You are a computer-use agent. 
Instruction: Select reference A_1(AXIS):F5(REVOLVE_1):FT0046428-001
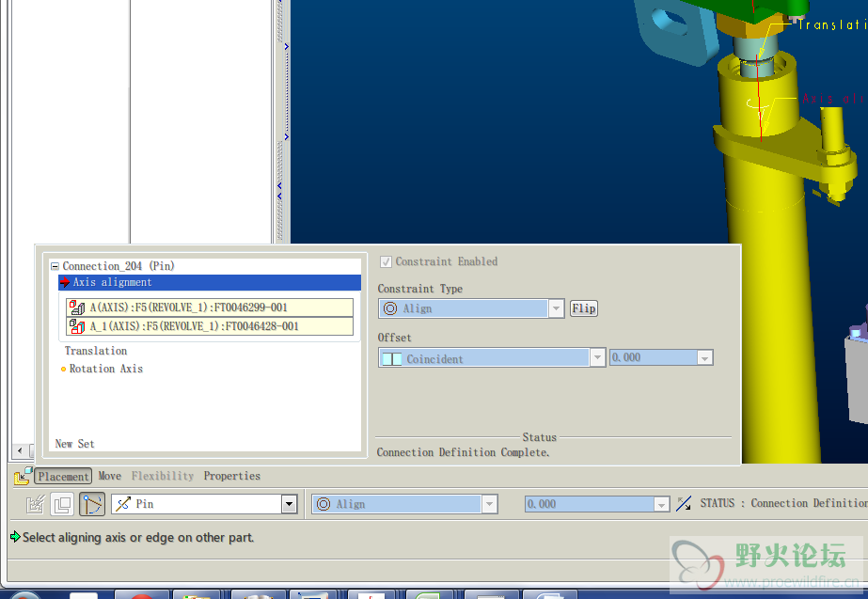[210, 326]
